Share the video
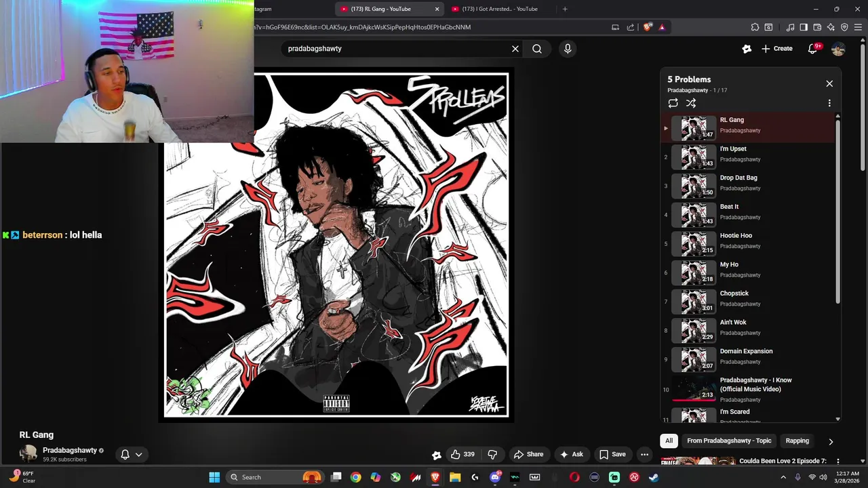868x488 pixels. pyautogui.click(x=528, y=454)
